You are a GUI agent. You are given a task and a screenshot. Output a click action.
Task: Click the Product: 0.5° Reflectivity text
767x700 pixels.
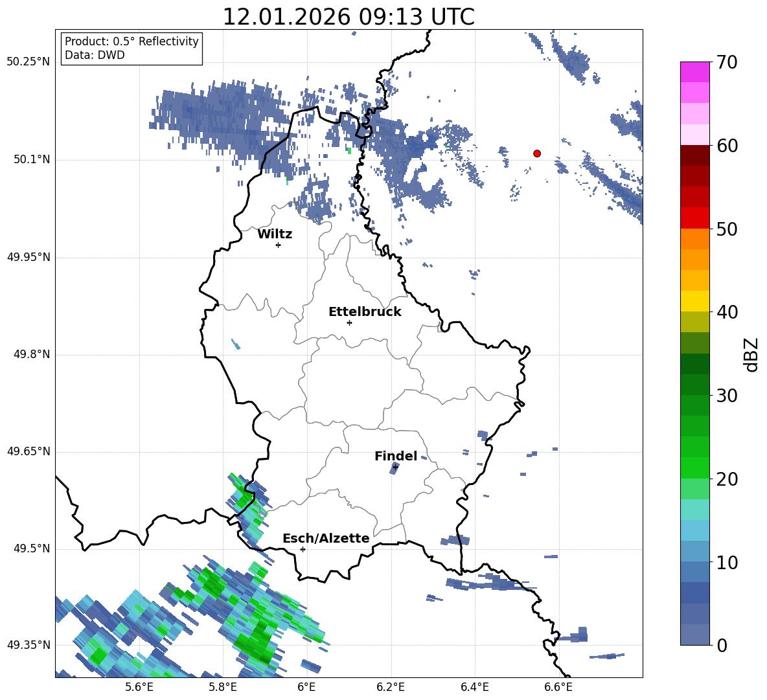pos(132,41)
